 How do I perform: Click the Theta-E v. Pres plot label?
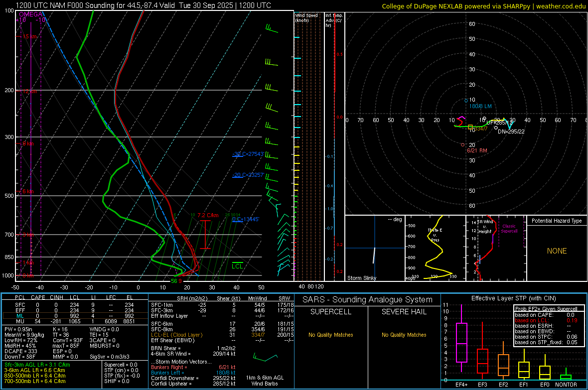(x=435, y=235)
